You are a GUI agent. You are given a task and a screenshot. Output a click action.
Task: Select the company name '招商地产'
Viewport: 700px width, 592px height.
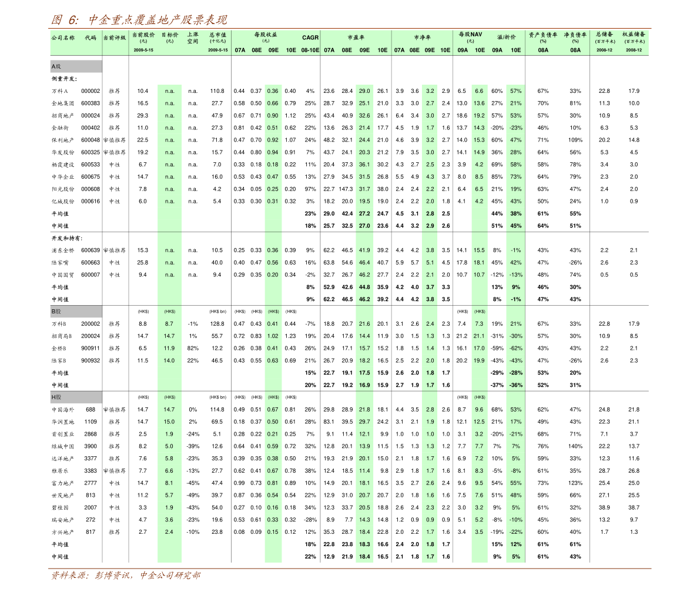click(62, 116)
